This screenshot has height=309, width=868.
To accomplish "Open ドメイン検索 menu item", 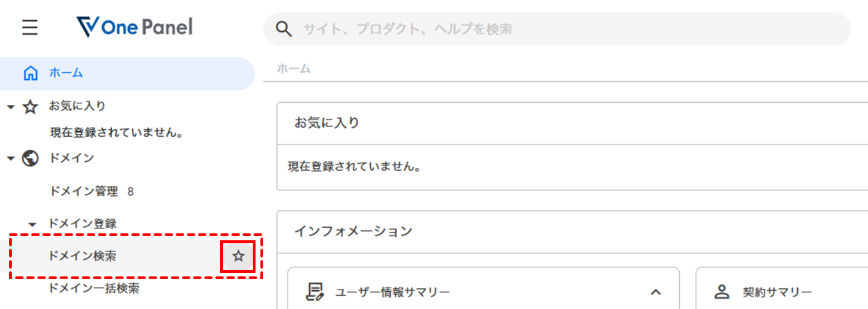I will click(83, 256).
